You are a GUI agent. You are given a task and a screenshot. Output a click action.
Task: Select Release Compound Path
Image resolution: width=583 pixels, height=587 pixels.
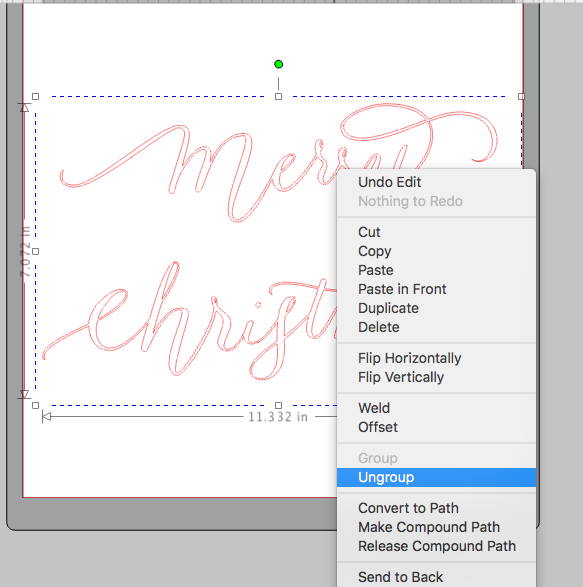pyautogui.click(x=436, y=546)
